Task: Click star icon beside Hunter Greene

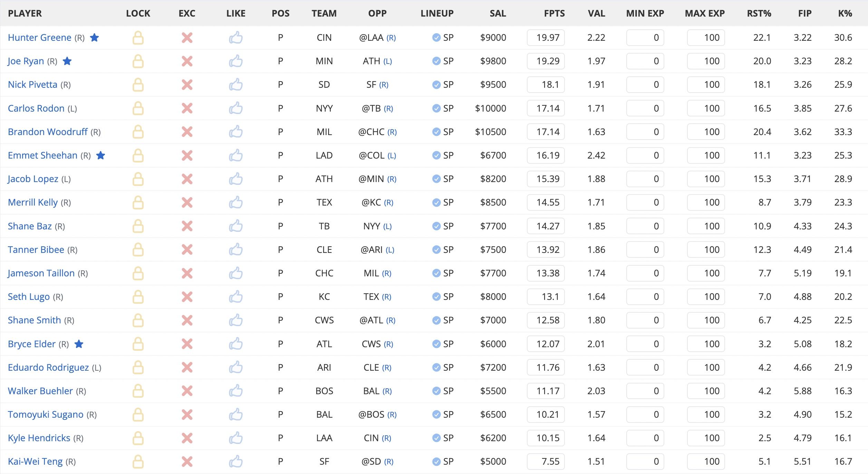Action: point(95,37)
